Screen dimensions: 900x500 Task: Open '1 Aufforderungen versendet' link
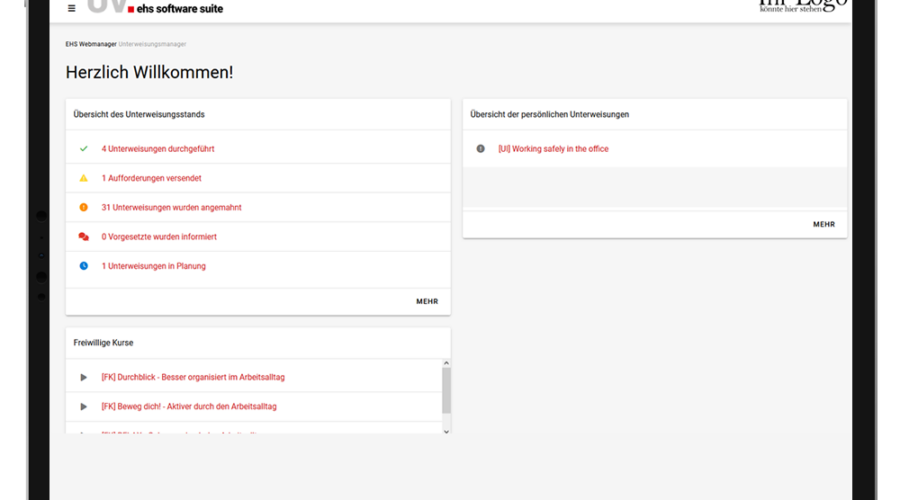[x=151, y=178]
